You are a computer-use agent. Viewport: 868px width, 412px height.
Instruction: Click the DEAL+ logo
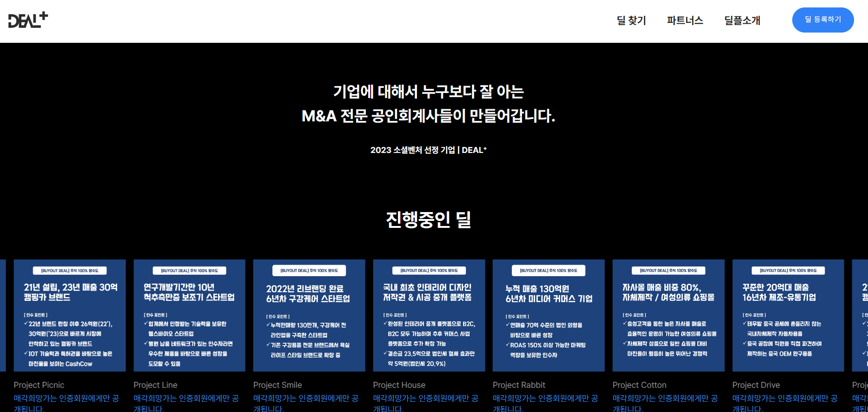tap(28, 20)
